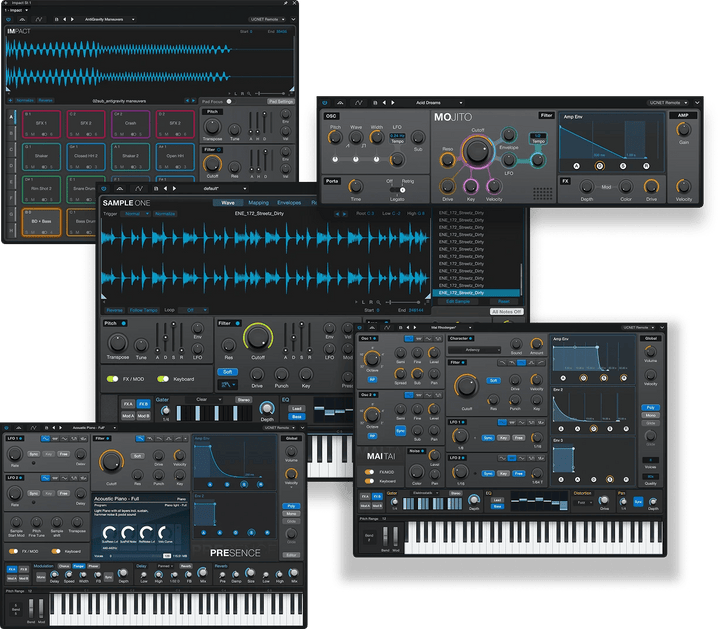Toggle Pad Focus switch in Impact
This screenshot has height=629, width=720.
(229, 101)
